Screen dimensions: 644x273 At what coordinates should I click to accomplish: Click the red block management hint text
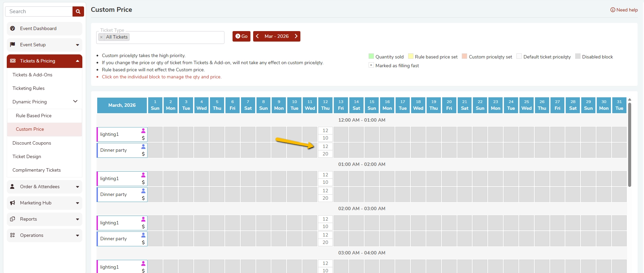click(162, 77)
